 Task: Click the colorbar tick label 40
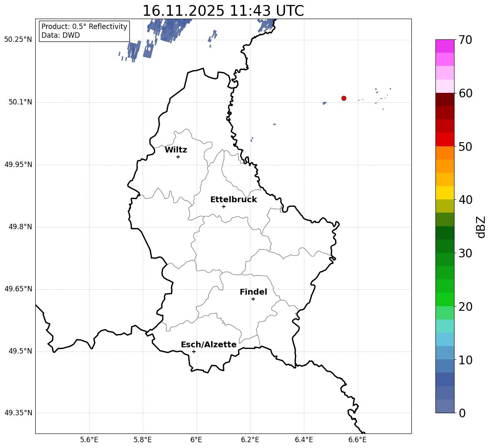point(466,200)
